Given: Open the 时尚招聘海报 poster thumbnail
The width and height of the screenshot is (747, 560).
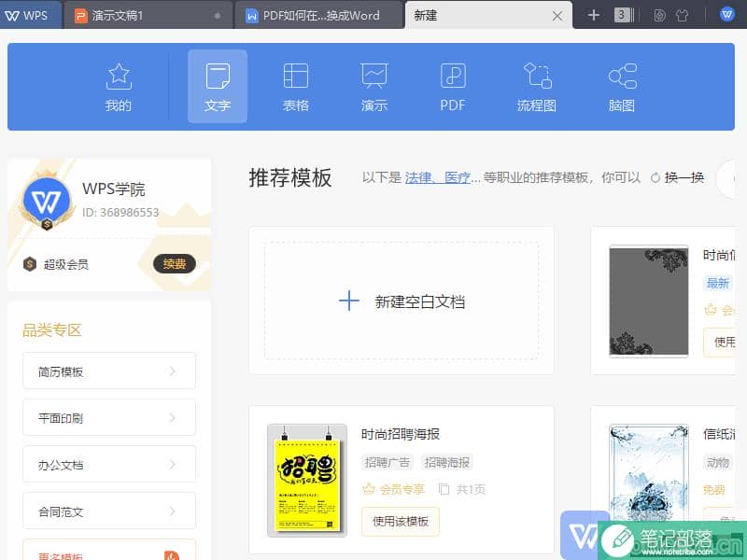Looking at the screenshot, I should click(x=307, y=481).
